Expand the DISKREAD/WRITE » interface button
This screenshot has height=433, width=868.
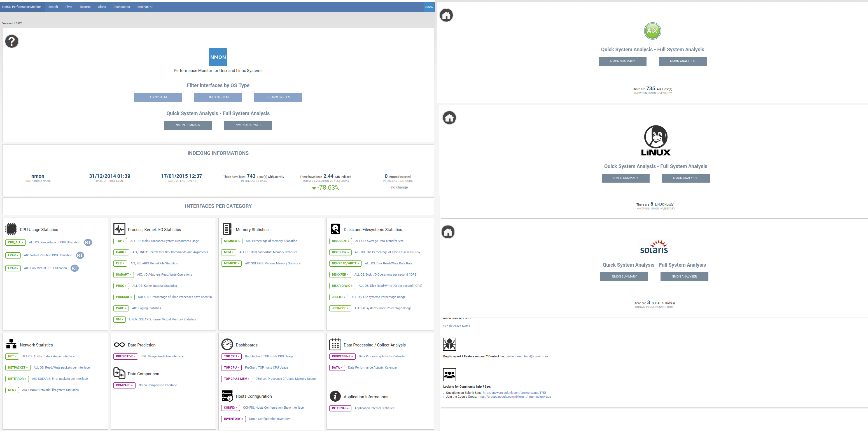[x=345, y=264]
